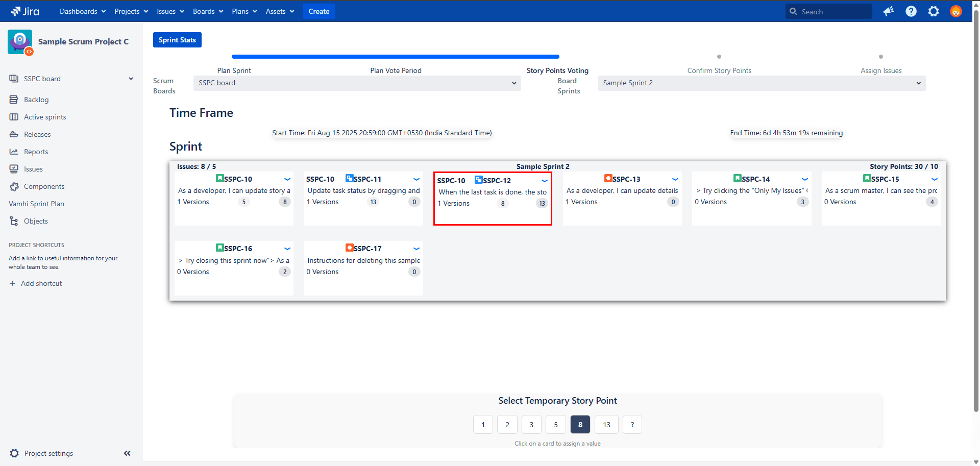
Task: Select the question mark story point card
Action: (x=632, y=425)
